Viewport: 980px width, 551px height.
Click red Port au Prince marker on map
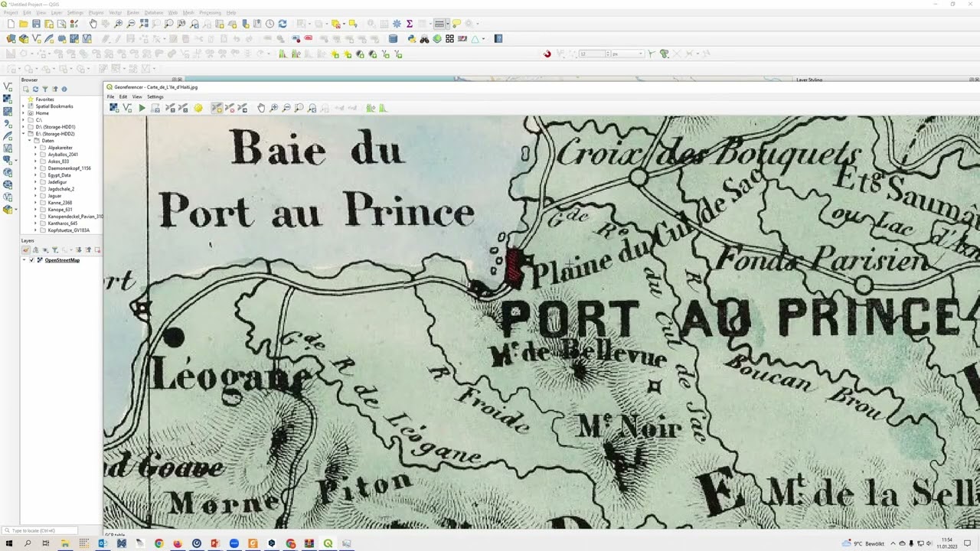tap(514, 268)
